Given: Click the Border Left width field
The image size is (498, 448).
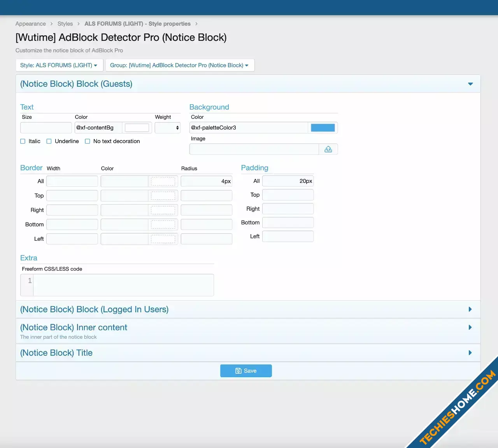Looking at the screenshot, I should [x=72, y=239].
